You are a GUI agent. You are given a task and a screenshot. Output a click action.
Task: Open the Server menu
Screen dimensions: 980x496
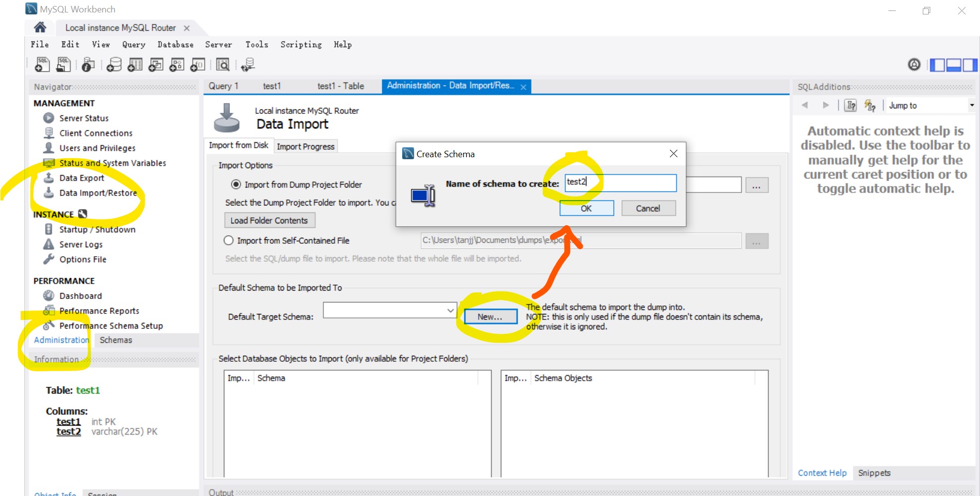click(x=218, y=44)
